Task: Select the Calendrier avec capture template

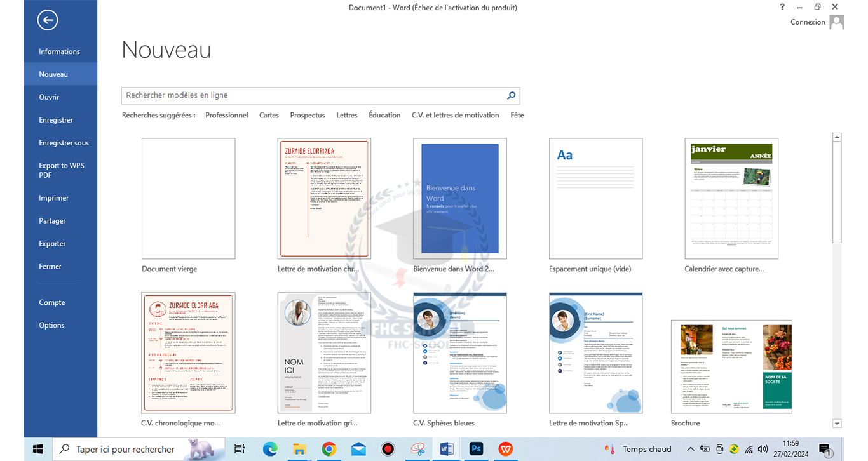Action: click(731, 199)
